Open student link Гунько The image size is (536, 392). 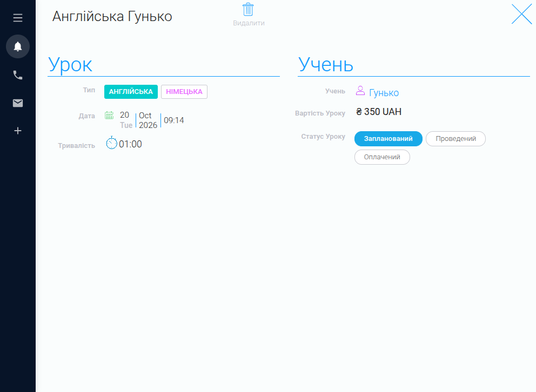pyautogui.click(x=384, y=93)
